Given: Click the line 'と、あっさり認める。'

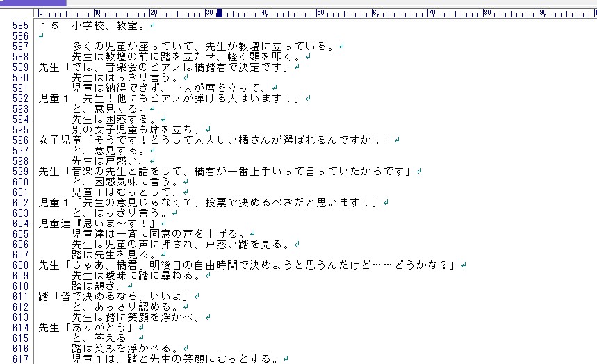Looking at the screenshot, I should point(125,307).
